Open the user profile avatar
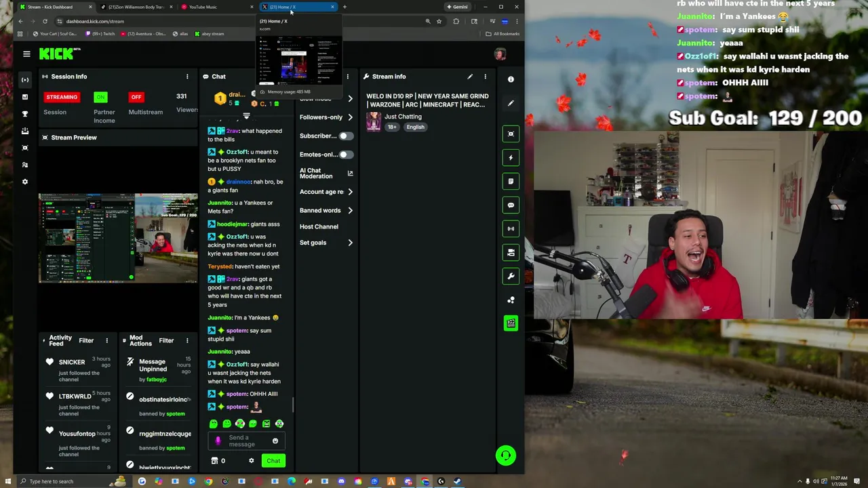The image size is (868, 488). (500, 54)
